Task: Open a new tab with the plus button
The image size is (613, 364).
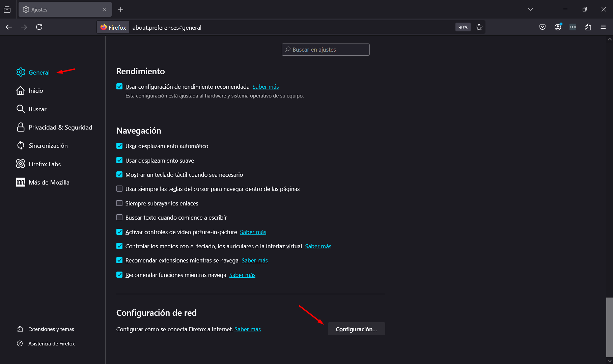Action: [120, 9]
